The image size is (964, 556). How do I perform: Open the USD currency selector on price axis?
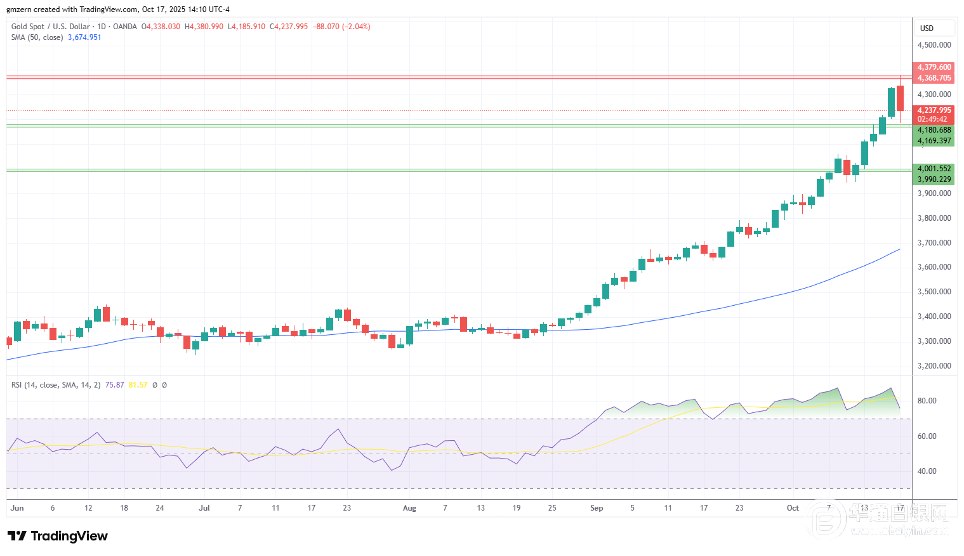(x=925, y=29)
